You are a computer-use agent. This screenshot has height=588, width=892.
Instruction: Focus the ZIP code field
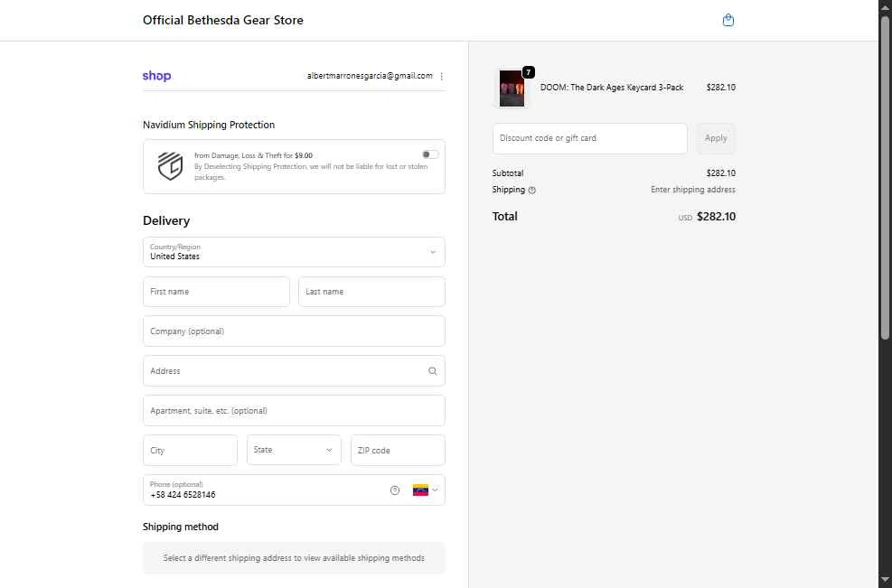pos(398,451)
